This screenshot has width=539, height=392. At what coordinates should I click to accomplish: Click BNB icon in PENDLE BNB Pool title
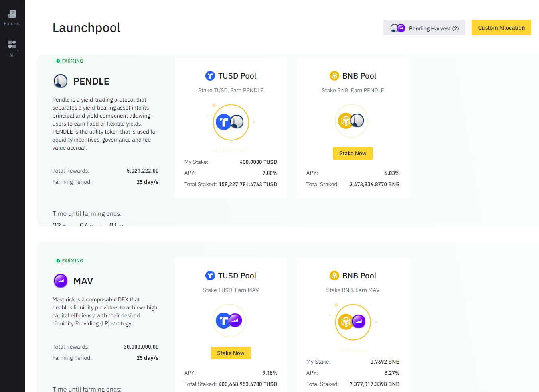point(334,76)
